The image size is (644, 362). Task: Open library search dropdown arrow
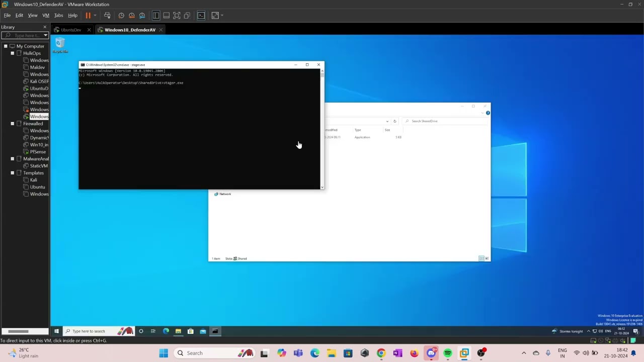point(45,35)
